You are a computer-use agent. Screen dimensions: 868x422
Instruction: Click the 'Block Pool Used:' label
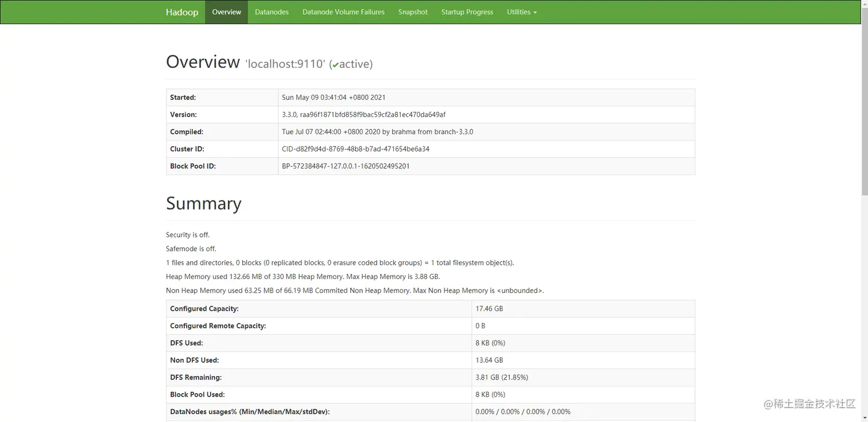[x=197, y=395]
